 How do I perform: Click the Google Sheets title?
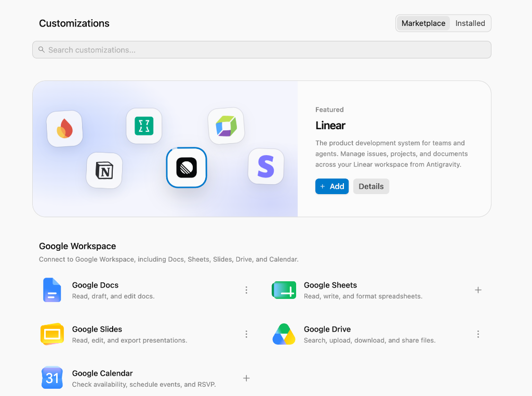point(330,285)
